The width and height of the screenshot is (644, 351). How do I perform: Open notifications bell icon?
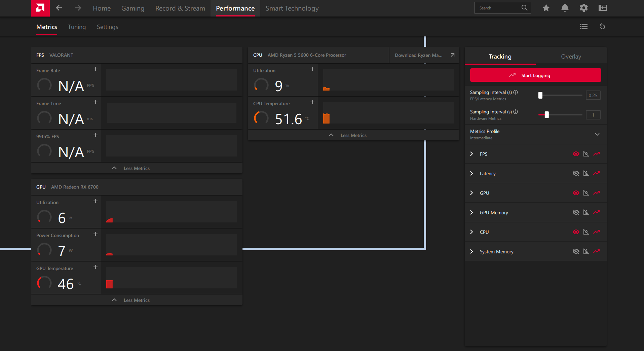pos(565,8)
